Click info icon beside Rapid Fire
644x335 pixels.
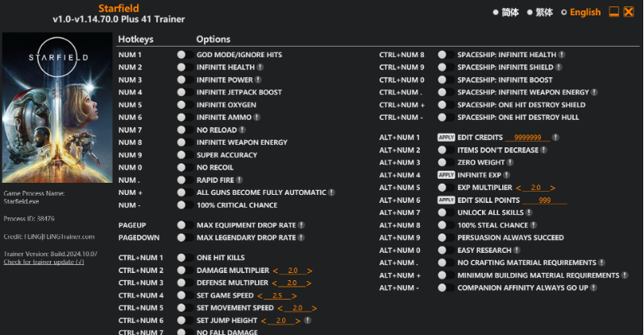point(239,180)
